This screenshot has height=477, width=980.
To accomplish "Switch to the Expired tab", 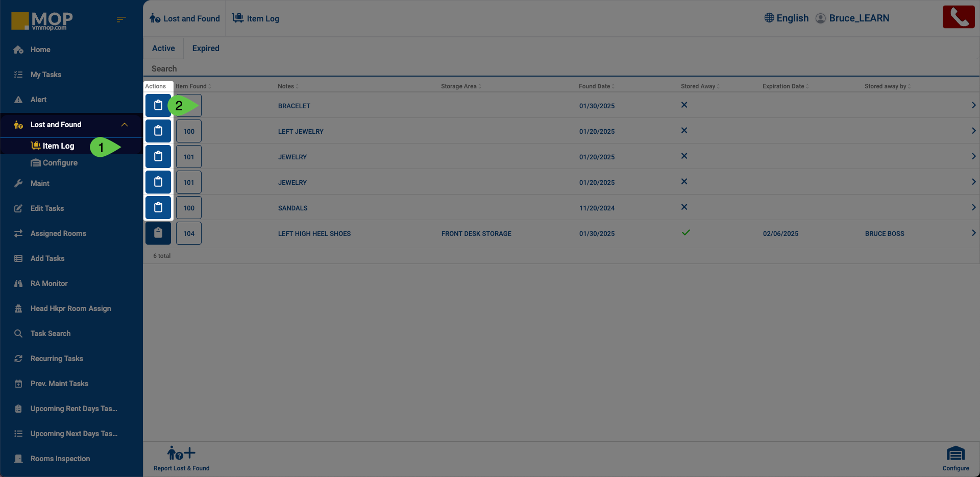I will (x=206, y=49).
